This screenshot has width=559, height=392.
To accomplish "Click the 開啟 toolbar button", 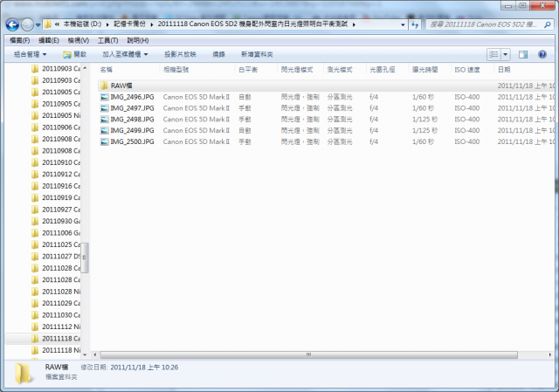I will click(x=75, y=54).
